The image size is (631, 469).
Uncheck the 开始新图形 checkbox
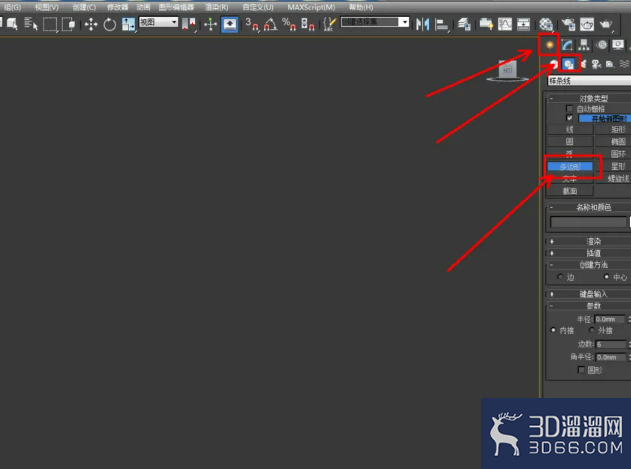569,118
